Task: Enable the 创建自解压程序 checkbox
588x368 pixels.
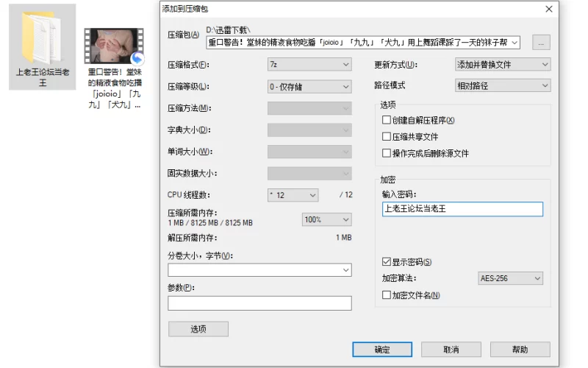Action: 387,120
